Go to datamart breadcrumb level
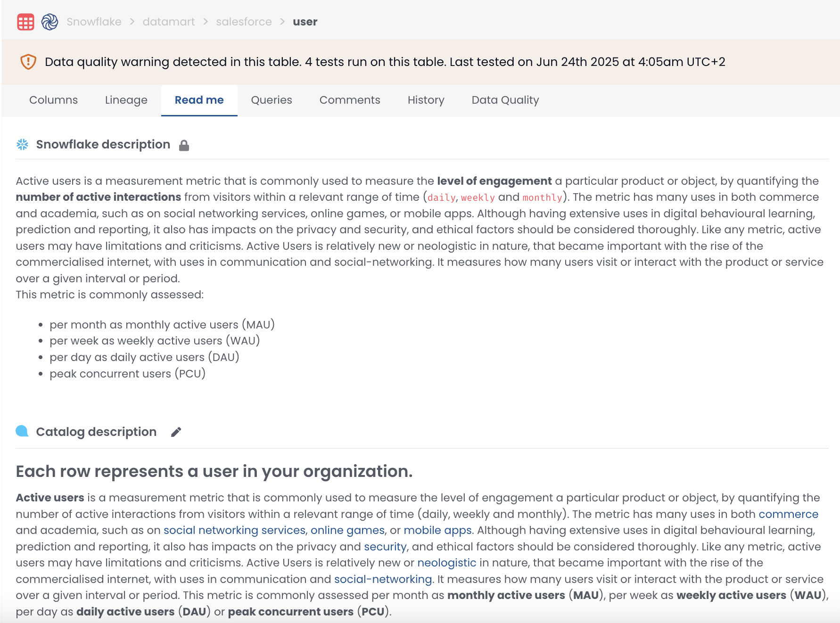Image resolution: width=840 pixels, height=623 pixels. (168, 22)
